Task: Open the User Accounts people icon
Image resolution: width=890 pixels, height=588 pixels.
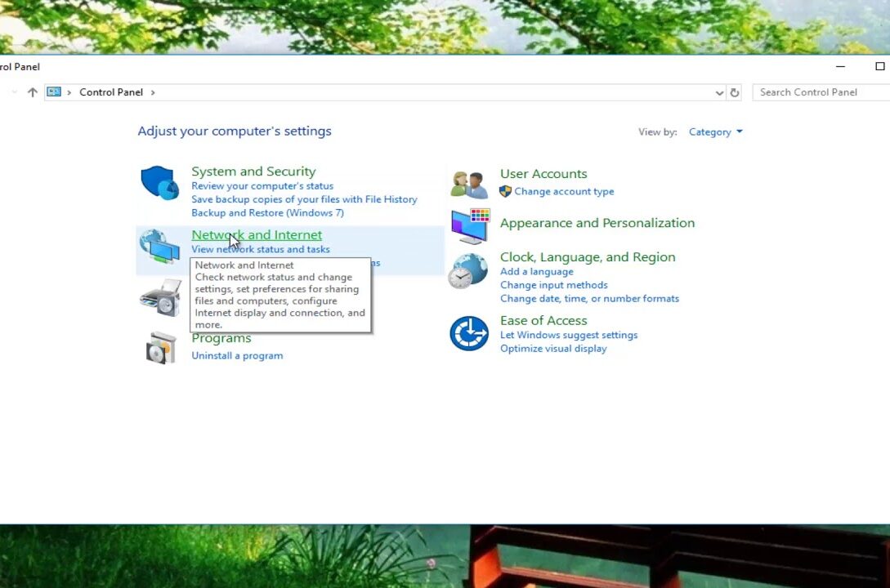Action: pos(469,185)
